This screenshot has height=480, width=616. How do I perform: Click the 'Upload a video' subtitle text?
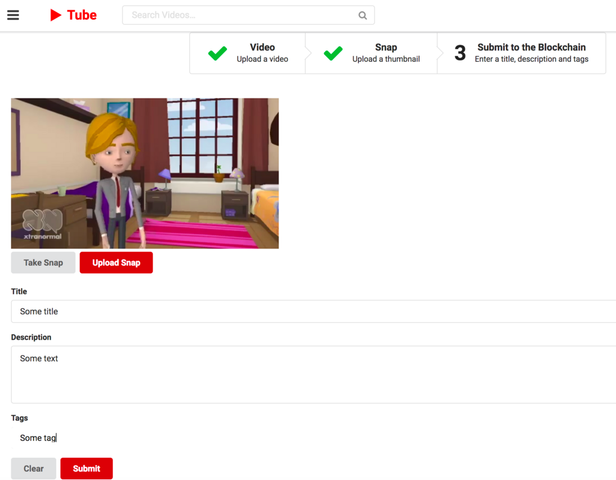pos(262,59)
